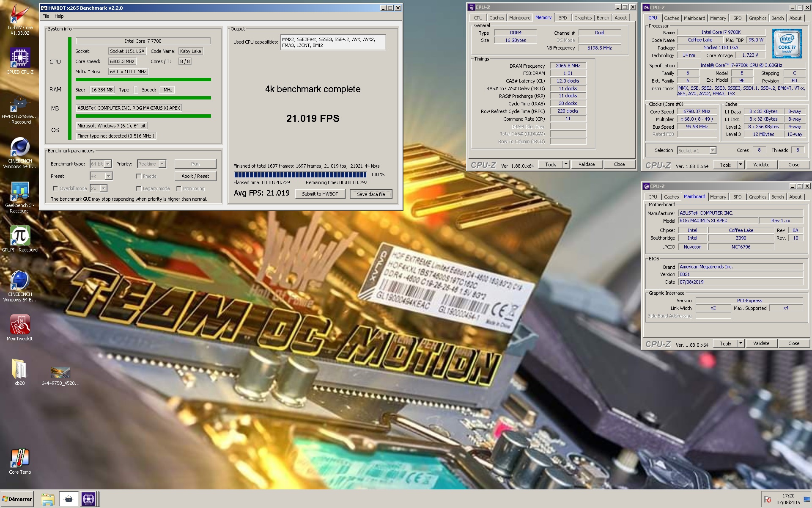Click Run benchmark button

coord(195,164)
